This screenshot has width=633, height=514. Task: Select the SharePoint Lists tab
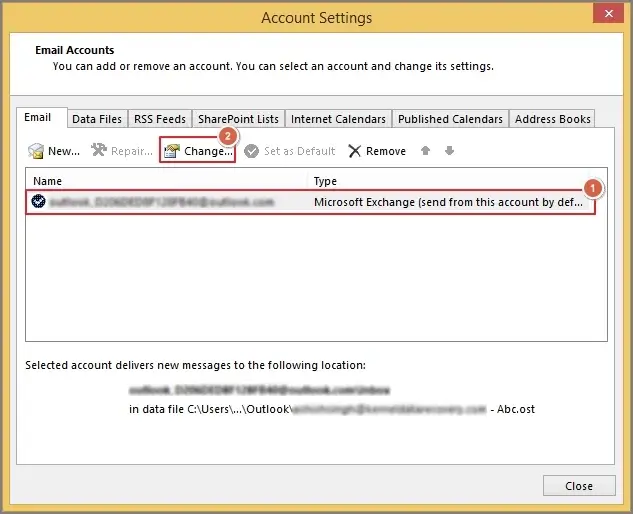(238, 119)
